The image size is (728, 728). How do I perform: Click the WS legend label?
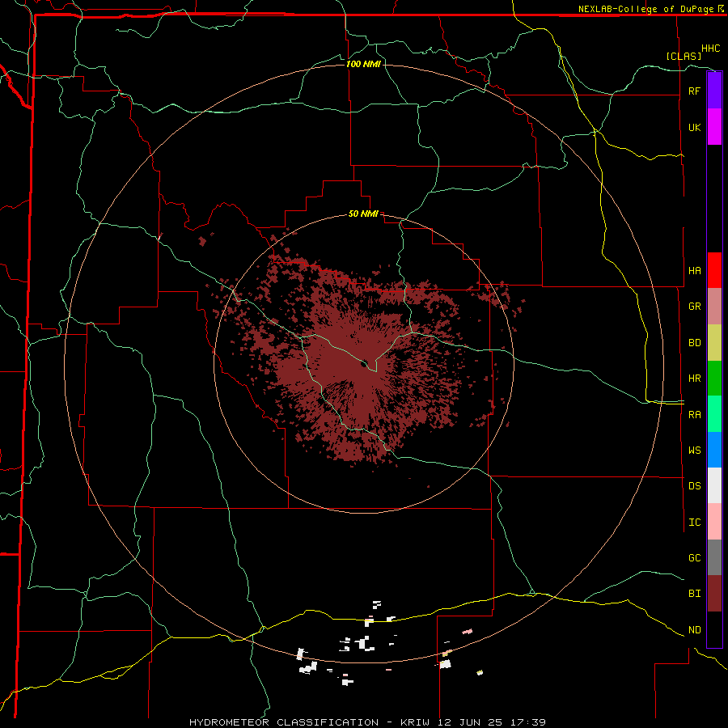point(694,450)
